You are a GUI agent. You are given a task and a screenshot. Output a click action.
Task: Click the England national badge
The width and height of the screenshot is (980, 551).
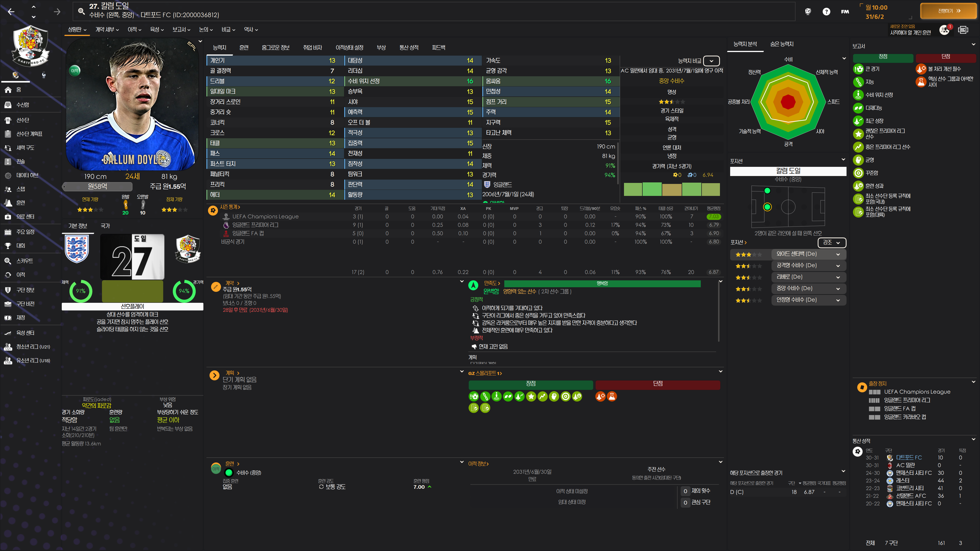[77, 249]
